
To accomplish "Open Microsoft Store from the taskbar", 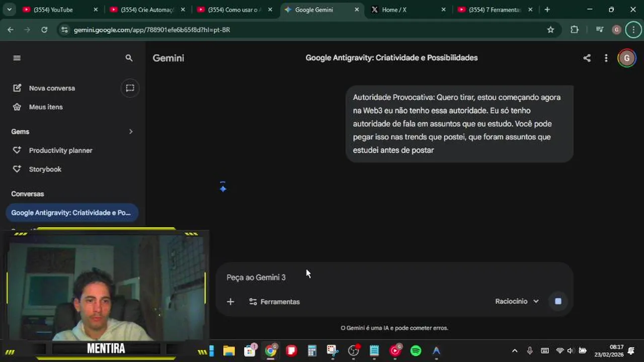I will click(250, 350).
